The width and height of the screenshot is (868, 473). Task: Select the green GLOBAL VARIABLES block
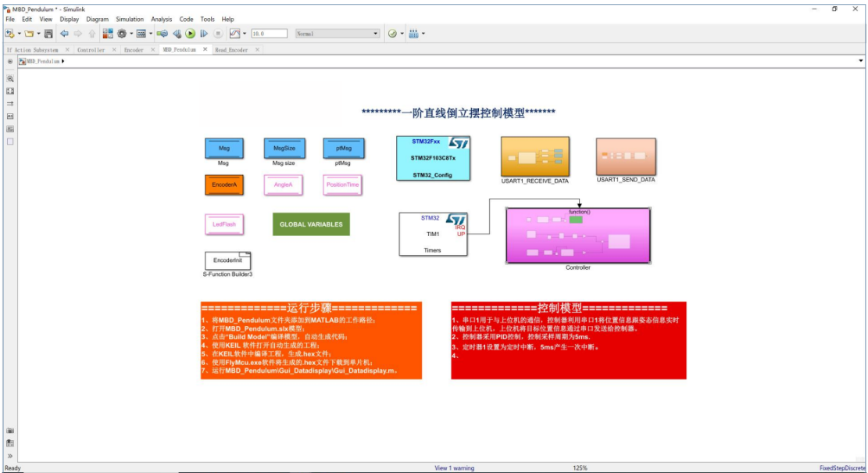(x=311, y=224)
